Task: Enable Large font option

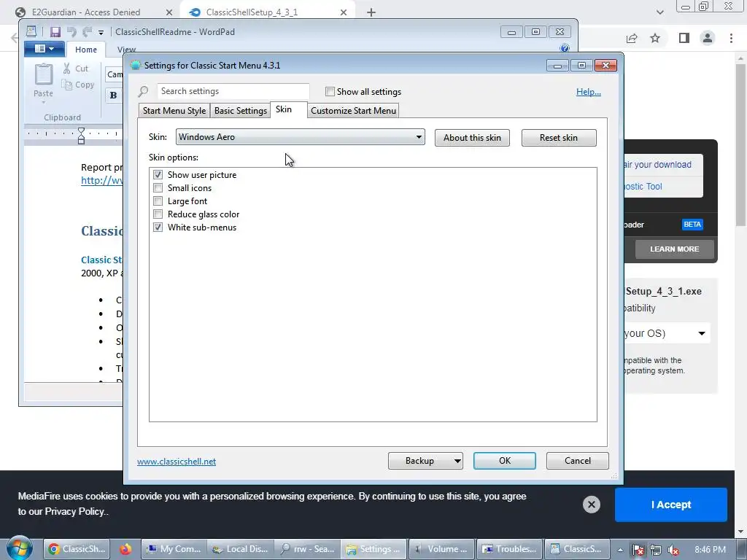Action: (x=158, y=201)
